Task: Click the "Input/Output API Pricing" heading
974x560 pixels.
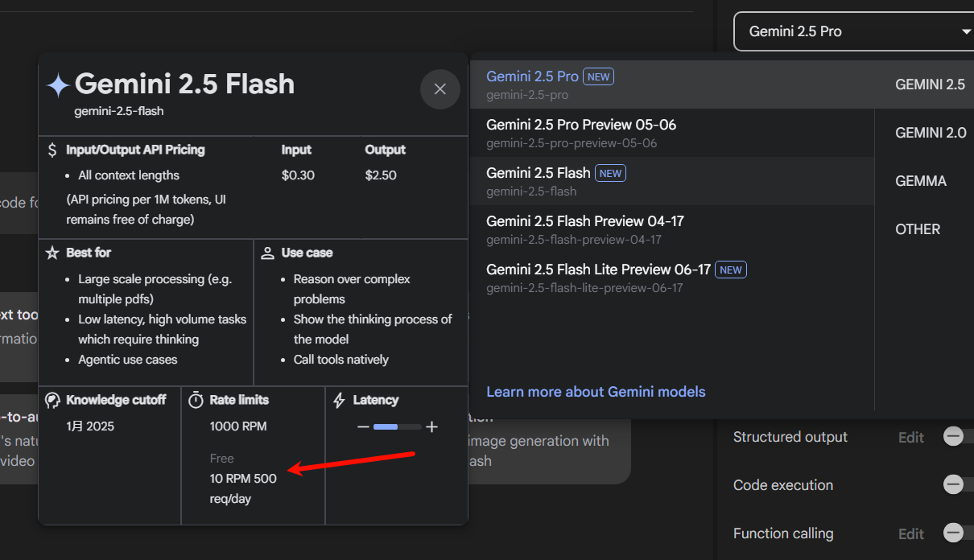Action: [x=135, y=150]
